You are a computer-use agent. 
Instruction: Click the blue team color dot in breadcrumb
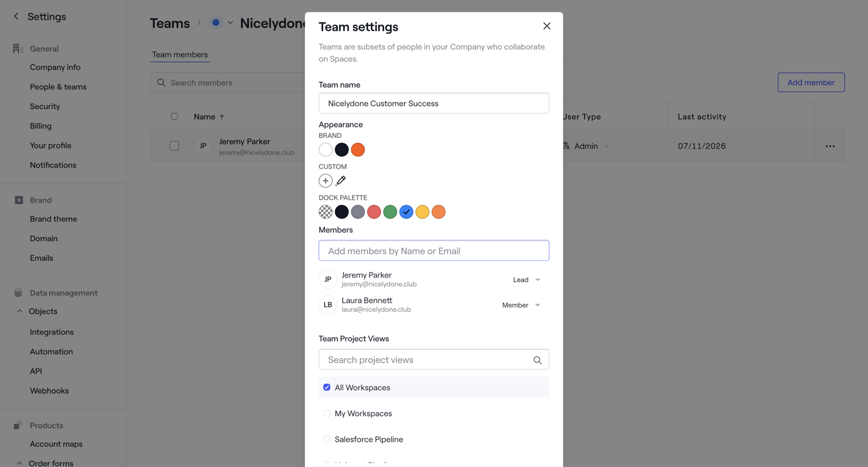pyautogui.click(x=216, y=23)
